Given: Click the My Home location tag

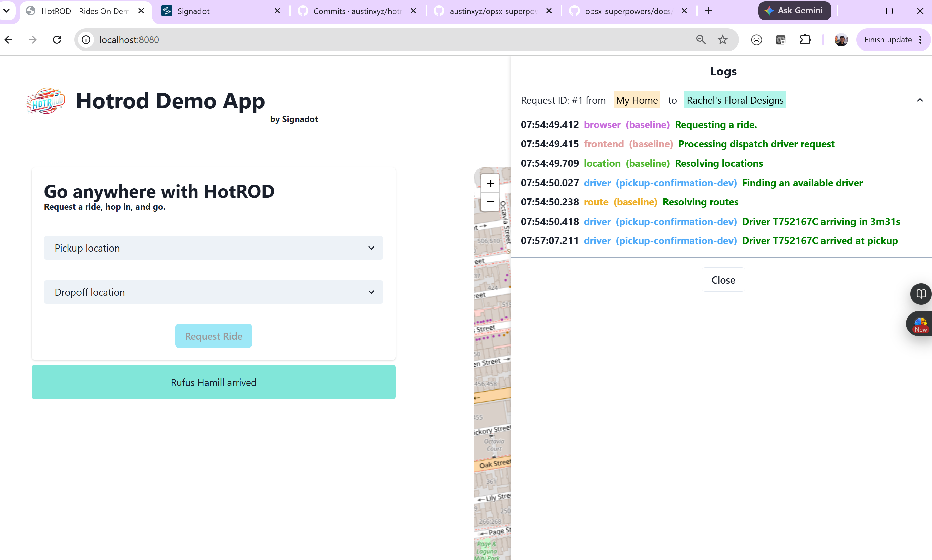Looking at the screenshot, I should [637, 100].
